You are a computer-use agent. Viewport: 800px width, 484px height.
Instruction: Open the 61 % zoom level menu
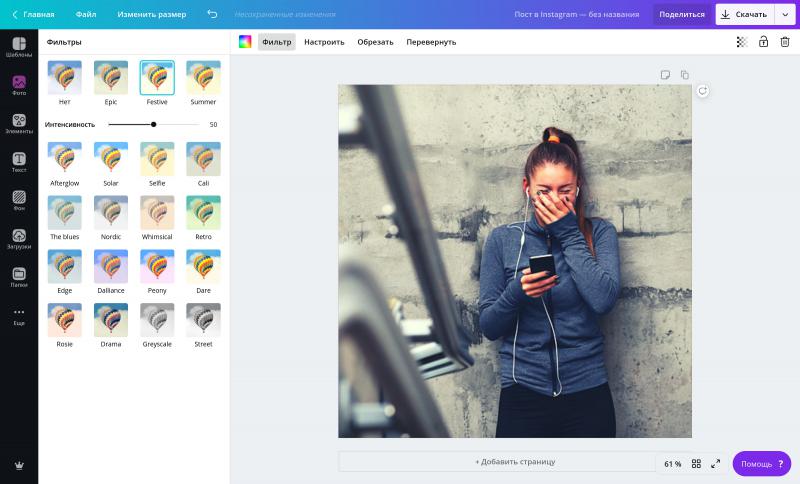(x=672, y=464)
